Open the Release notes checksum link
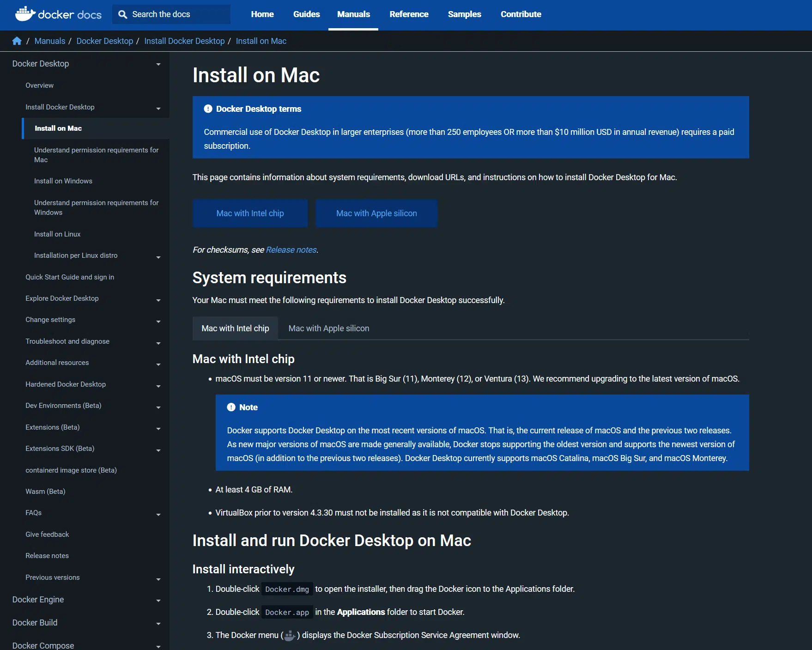The height and width of the screenshot is (650, 812). [291, 250]
